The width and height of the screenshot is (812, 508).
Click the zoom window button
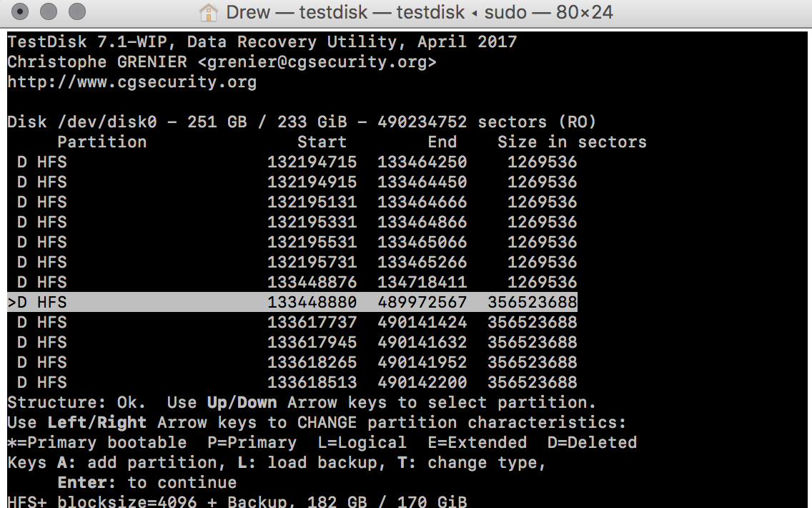[x=77, y=11]
